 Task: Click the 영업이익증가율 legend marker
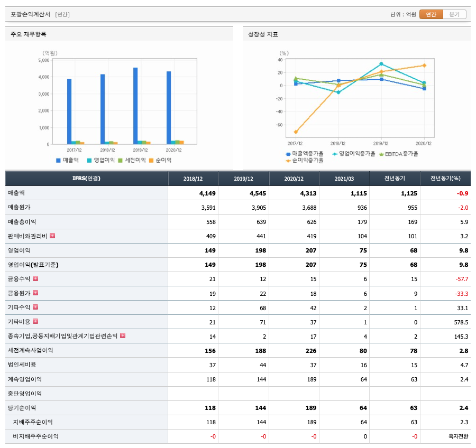pos(335,154)
